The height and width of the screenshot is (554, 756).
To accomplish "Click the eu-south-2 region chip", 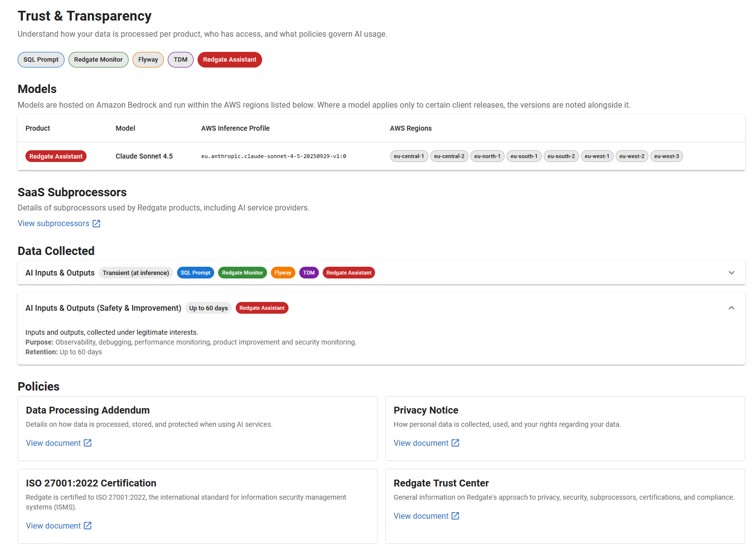I will [561, 157].
